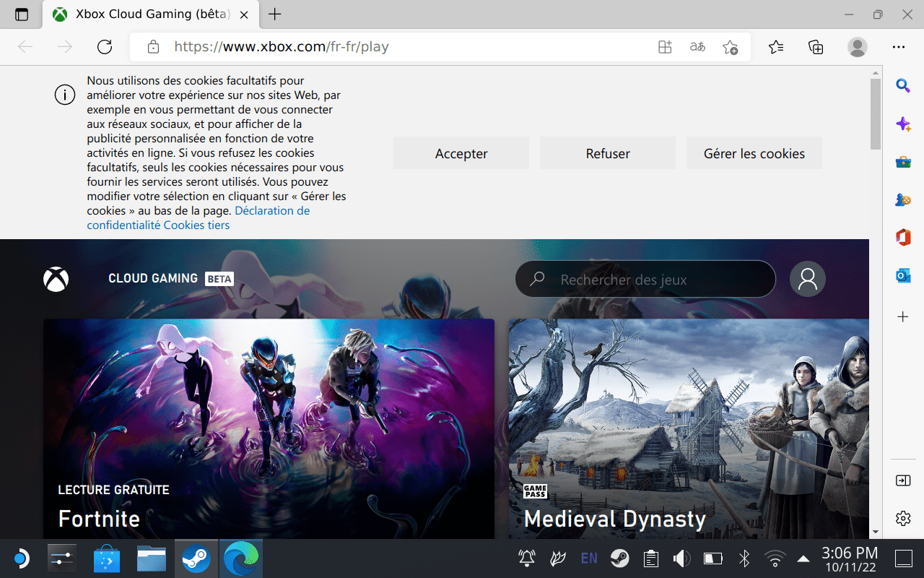Open Wi-Fi network tray icon
924x578 pixels.
(x=775, y=558)
